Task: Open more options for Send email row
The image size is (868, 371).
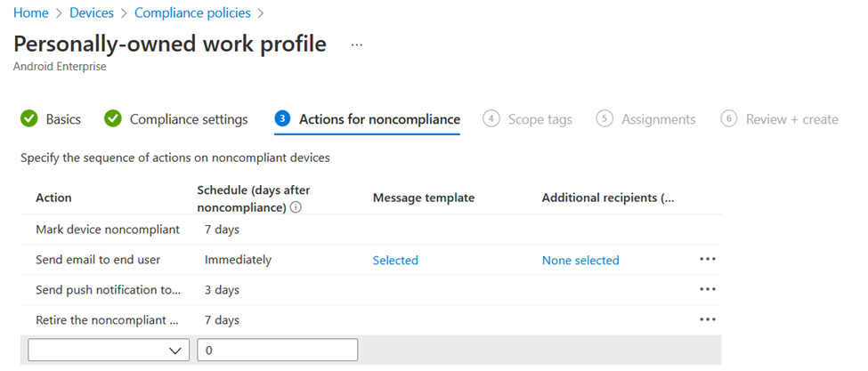Action: [708, 260]
